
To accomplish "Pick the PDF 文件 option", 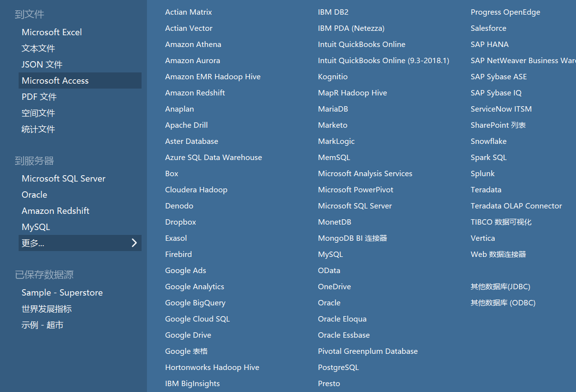I will [x=39, y=97].
